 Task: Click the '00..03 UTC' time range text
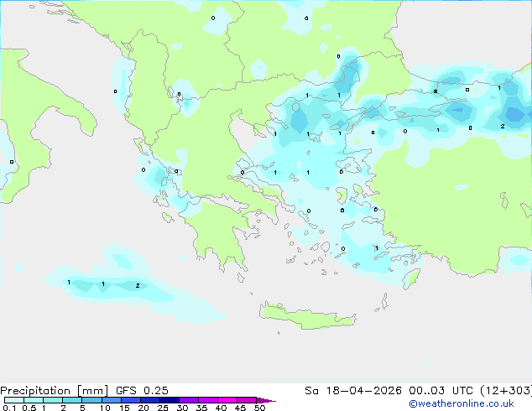tap(441, 391)
